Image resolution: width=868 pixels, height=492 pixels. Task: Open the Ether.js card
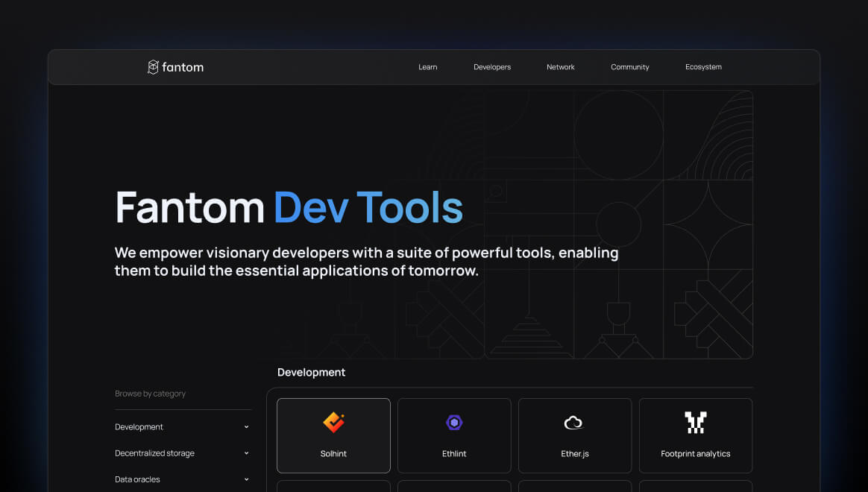tap(574, 435)
